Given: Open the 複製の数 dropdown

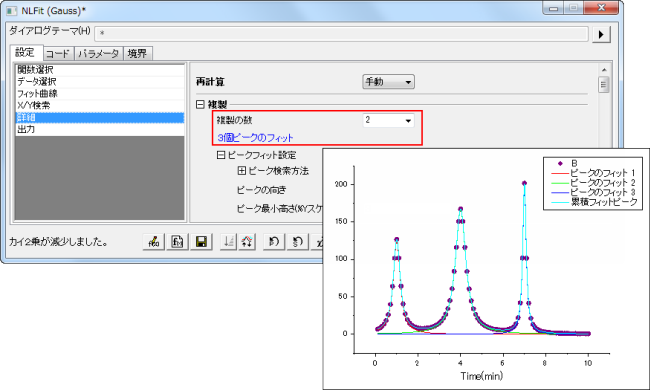Looking at the screenshot, I should [388, 121].
